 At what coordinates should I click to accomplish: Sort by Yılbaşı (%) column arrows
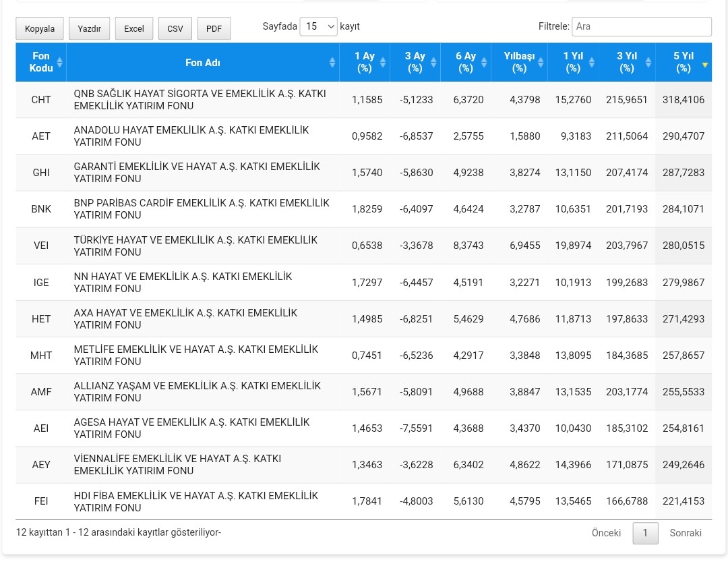coord(541,62)
